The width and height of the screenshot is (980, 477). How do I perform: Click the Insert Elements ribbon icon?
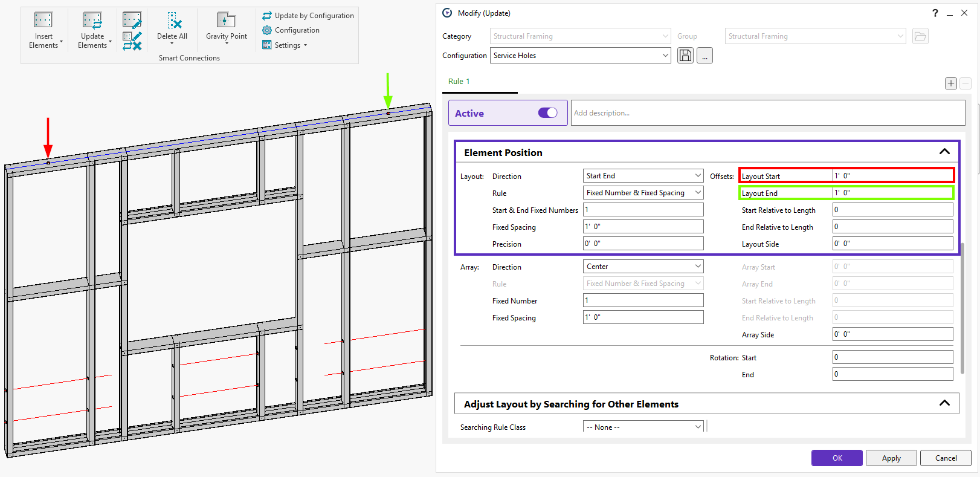(x=43, y=21)
